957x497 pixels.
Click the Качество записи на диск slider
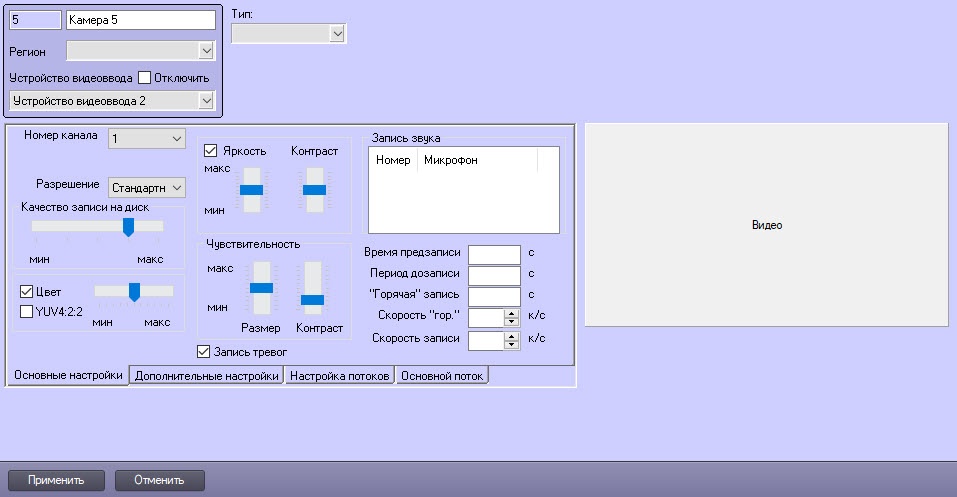128,227
